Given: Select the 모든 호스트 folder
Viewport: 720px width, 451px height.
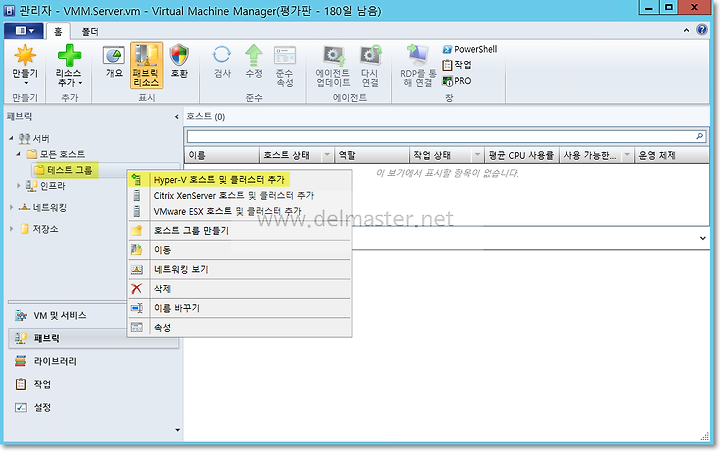Looking at the screenshot, I should pyautogui.click(x=56, y=154).
